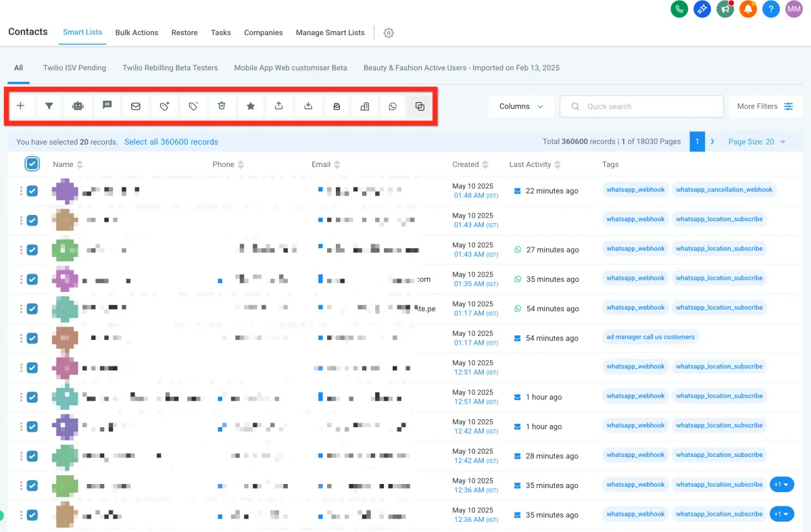This screenshot has width=811, height=532.
Task: Uncheck the row with WhatsApp 54 minutes ago activity
Action: click(32, 308)
